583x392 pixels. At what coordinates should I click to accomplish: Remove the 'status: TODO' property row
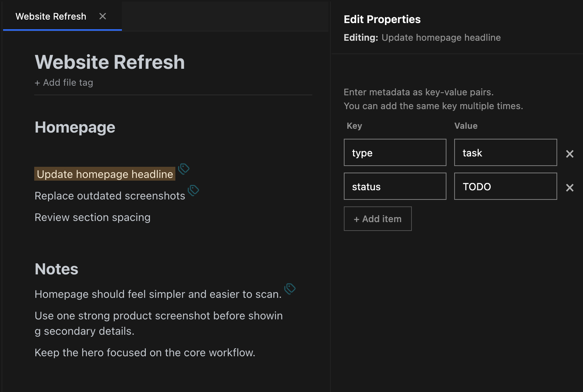pyautogui.click(x=570, y=188)
